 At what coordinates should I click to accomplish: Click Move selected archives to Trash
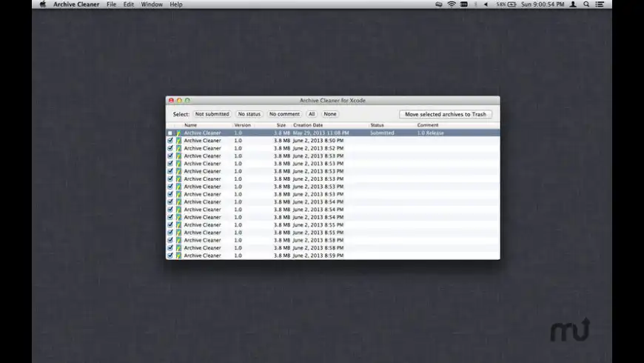pyautogui.click(x=446, y=114)
